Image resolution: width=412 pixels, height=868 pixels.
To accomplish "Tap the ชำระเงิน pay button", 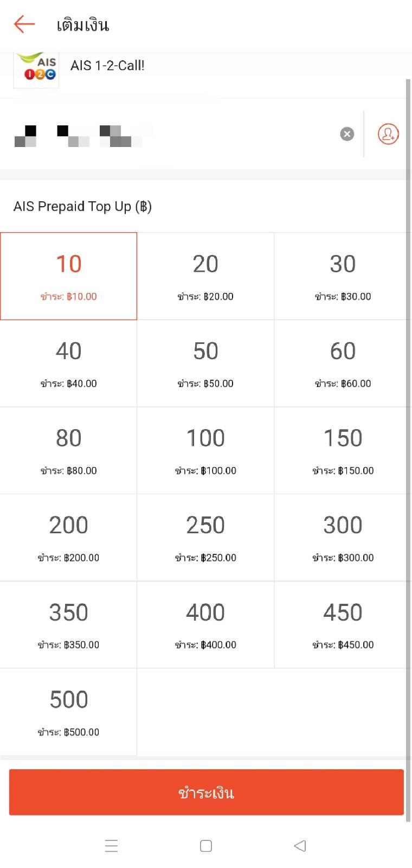I will tap(206, 792).
